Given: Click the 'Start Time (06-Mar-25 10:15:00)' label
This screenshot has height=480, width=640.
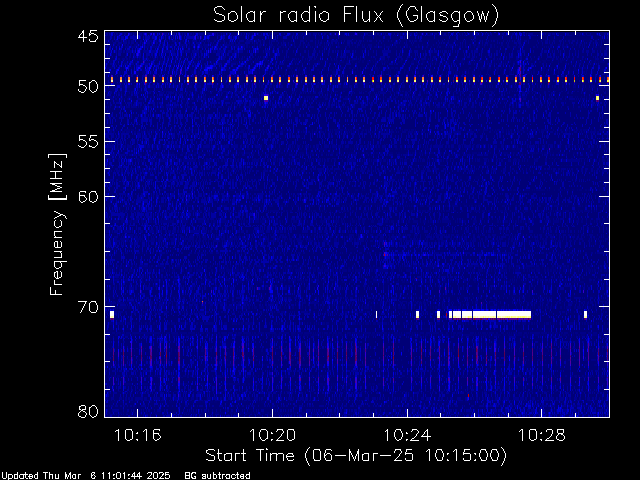Looking at the screenshot, I should point(356,456).
